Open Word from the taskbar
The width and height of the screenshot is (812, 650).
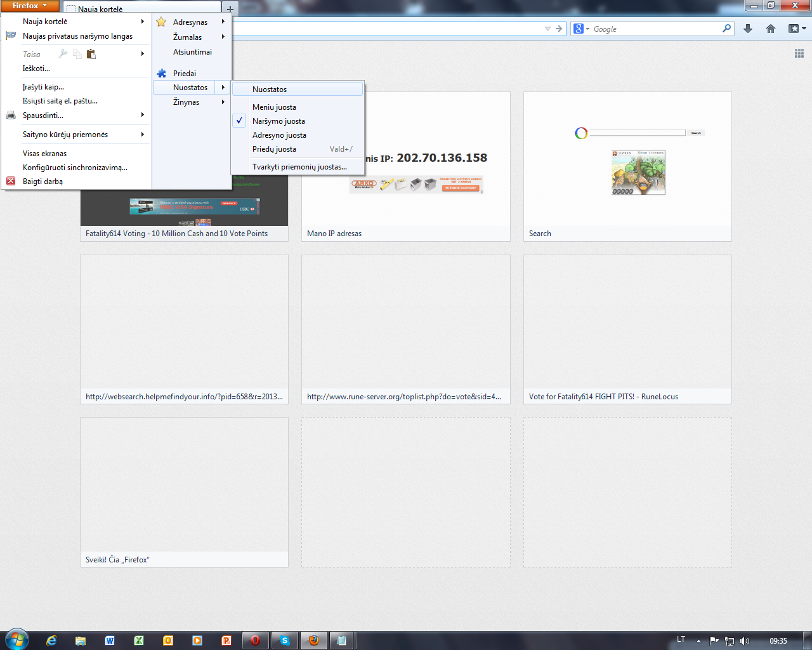[110, 640]
